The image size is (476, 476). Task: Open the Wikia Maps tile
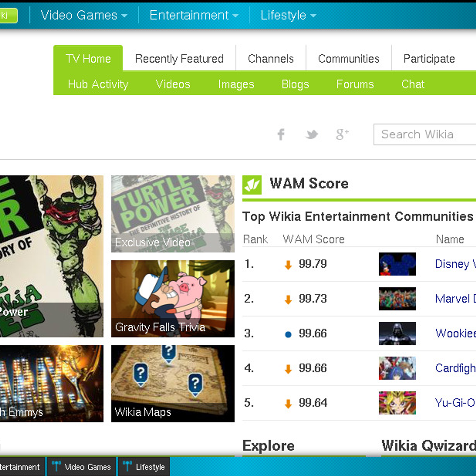tap(173, 383)
